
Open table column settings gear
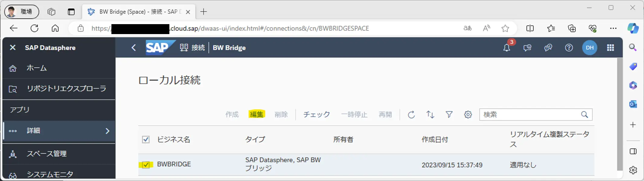468,115
